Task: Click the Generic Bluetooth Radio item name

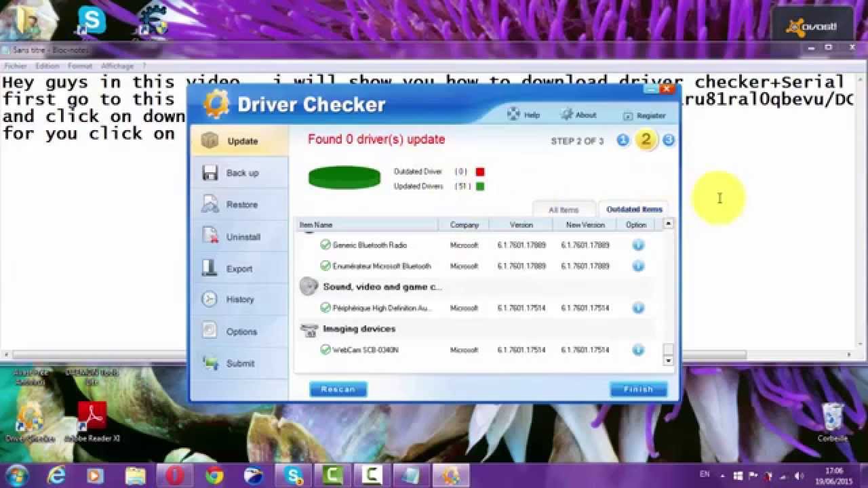Action: pyautogui.click(x=370, y=245)
